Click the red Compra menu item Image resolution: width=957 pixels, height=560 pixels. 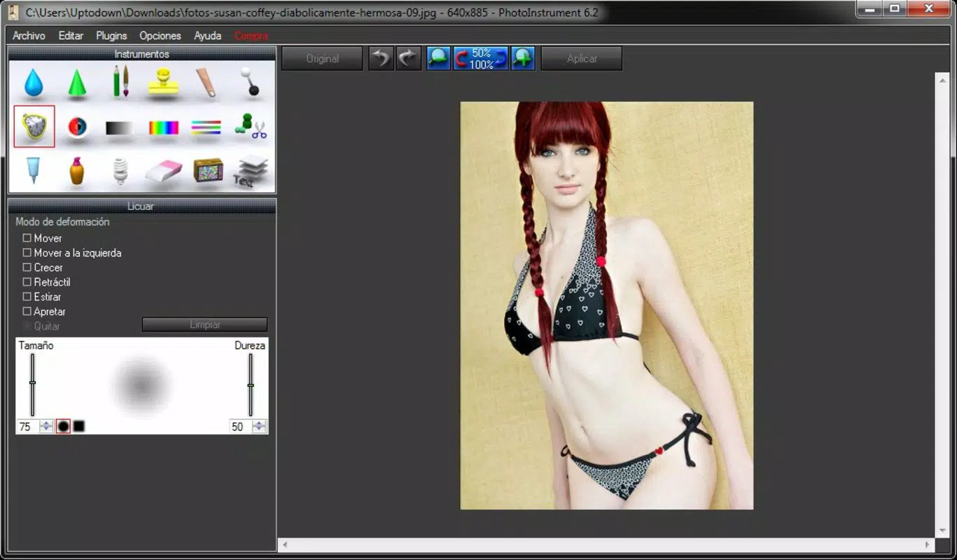251,36
